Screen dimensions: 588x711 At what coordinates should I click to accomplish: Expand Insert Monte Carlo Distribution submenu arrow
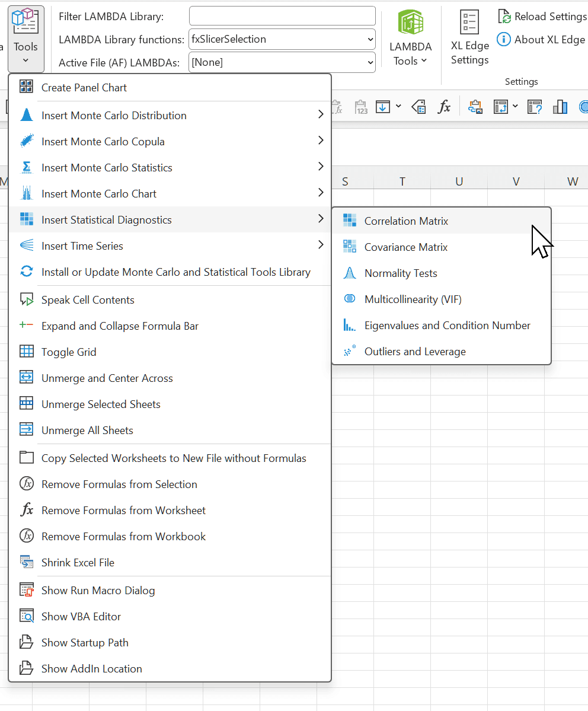click(x=321, y=114)
